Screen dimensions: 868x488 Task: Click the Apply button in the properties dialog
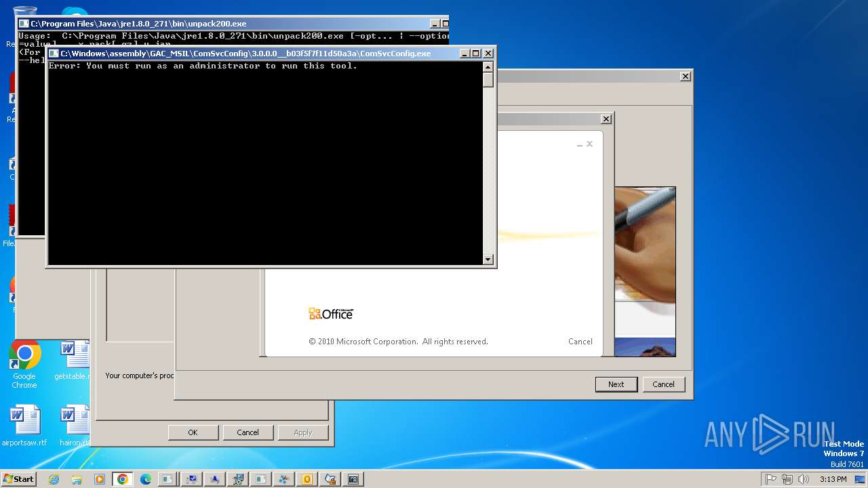(x=302, y=432)
